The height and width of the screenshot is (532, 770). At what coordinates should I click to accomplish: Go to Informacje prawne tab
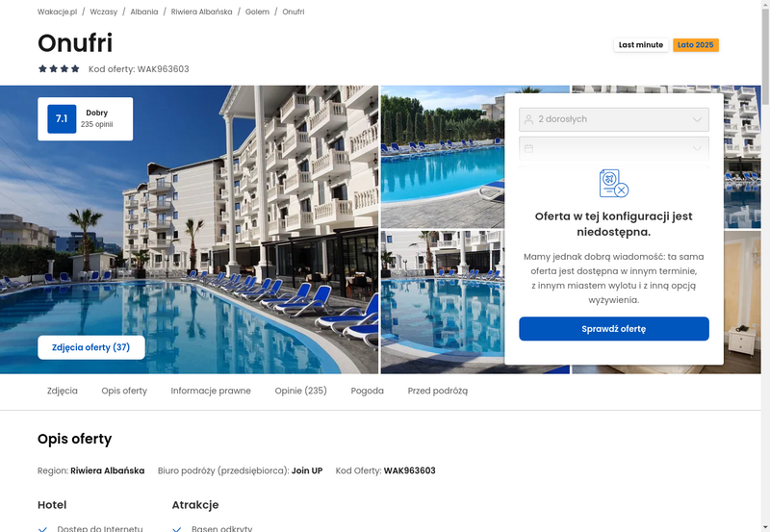(211, 391)
